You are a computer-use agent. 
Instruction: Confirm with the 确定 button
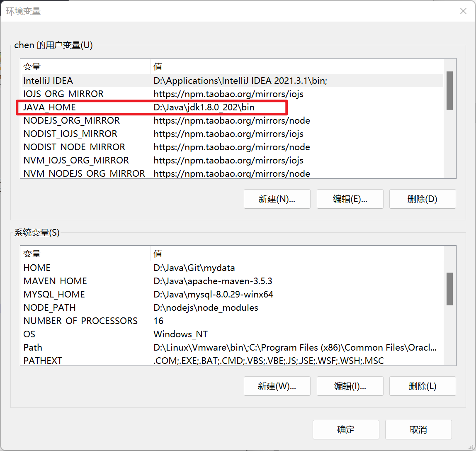(346, 429)
